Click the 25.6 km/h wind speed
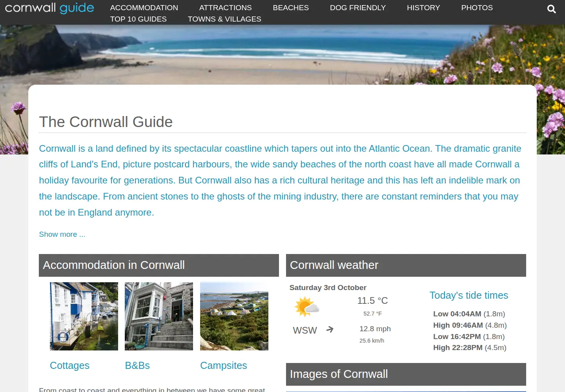The image size is (565, 392). coord(372,341)
